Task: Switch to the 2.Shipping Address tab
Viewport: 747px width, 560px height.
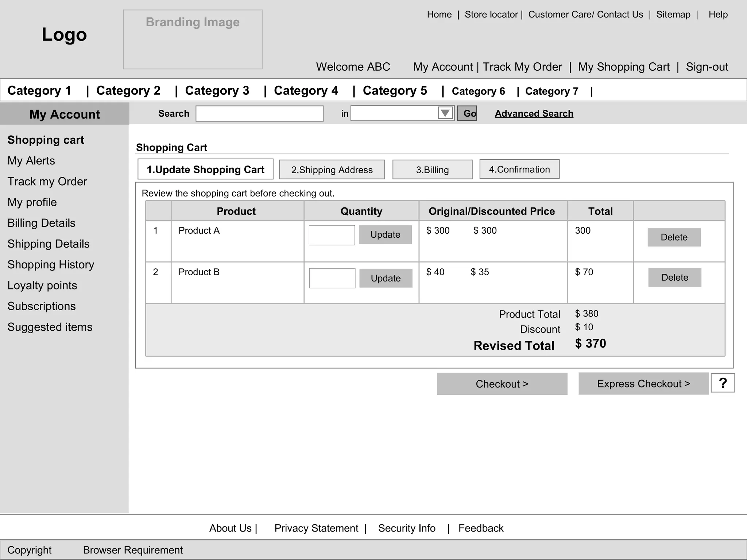Action: click(332, 170)
